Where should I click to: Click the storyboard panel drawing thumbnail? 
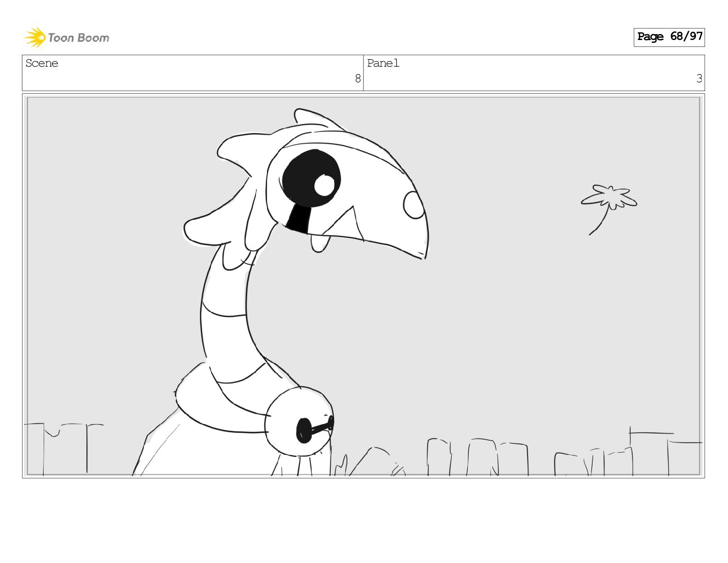(x=364, y=286)
